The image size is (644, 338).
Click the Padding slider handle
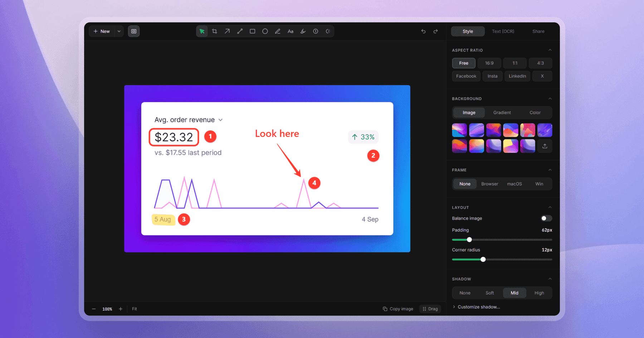pos(469,240)
